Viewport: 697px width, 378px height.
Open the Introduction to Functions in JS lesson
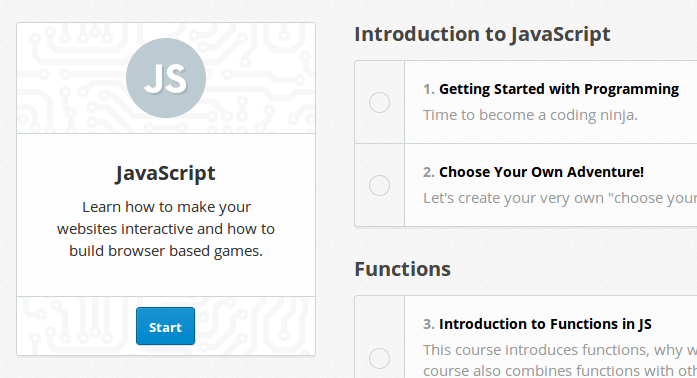point(545,324)
